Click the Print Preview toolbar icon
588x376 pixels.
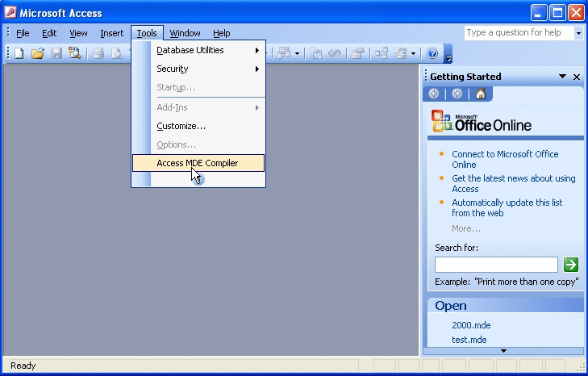point(117,54)
